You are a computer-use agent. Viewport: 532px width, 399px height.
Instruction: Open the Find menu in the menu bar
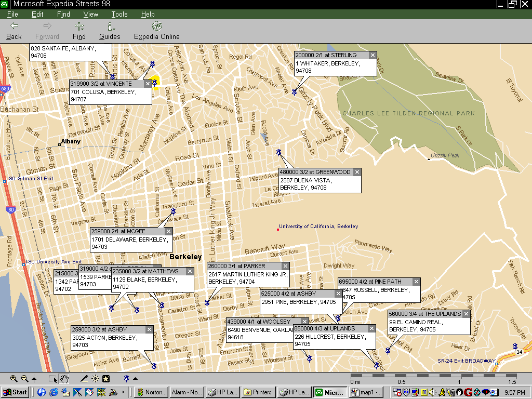[63, 14]
